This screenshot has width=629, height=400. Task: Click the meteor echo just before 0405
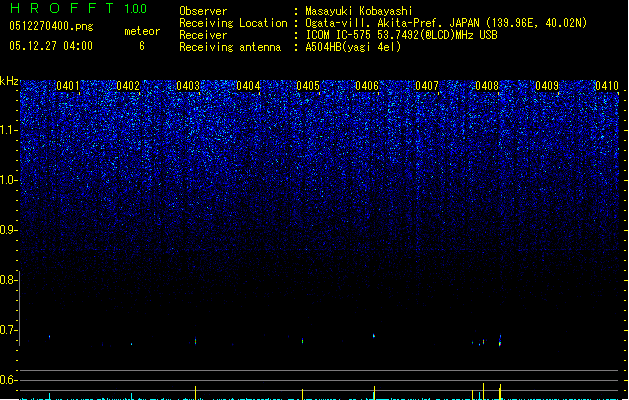pyautogui.click(x=302, y=341)
